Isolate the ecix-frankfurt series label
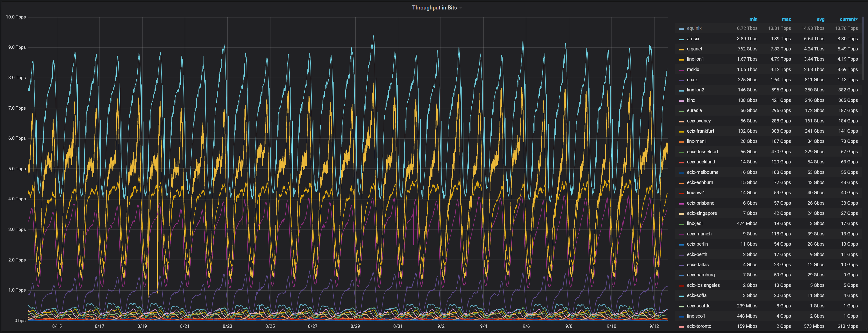The height and width of the screenshot is (333, 868). coord(700,131)
